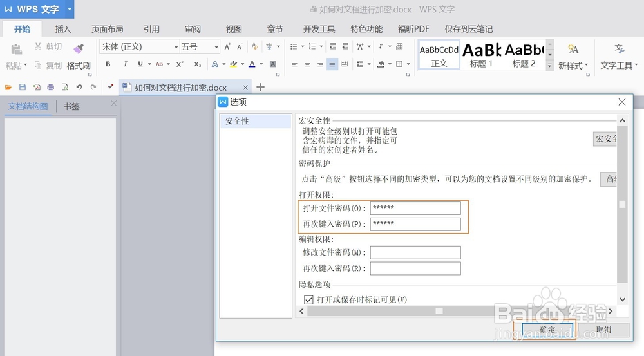Click the open folder icon in quick toolbar
The height and width of the screenshot is (356, 644).
[8, 87]
